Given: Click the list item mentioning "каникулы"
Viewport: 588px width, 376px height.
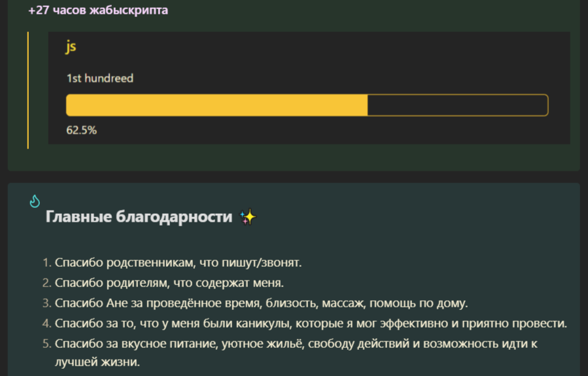Looking at the screenshot, I should [311, 324].
